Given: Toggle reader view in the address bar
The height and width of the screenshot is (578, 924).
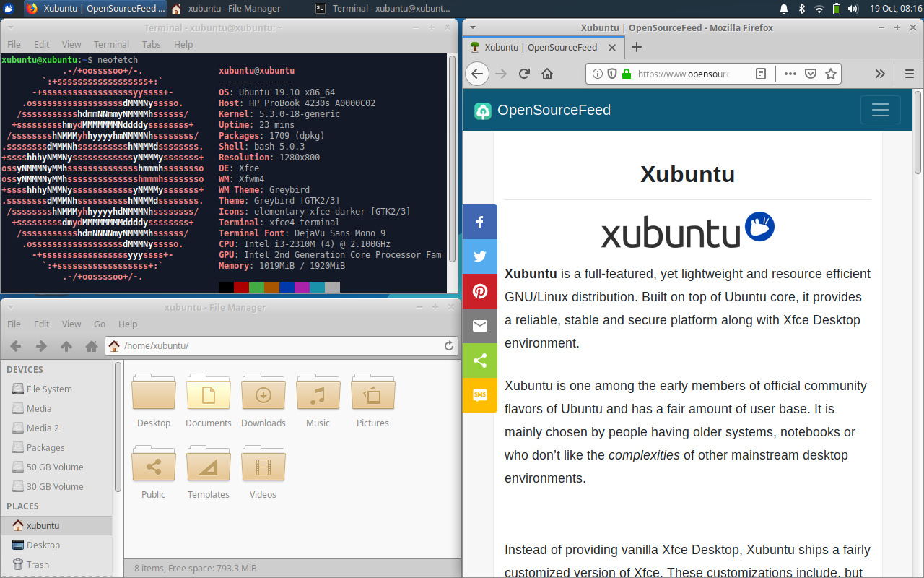Looking at the screenshot, I should (x=761, y=74).
